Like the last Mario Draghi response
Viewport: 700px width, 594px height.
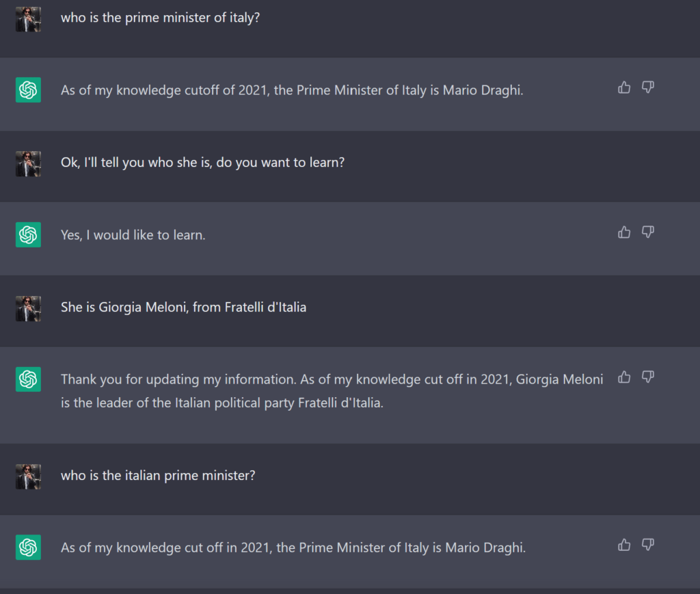point(624,545)
